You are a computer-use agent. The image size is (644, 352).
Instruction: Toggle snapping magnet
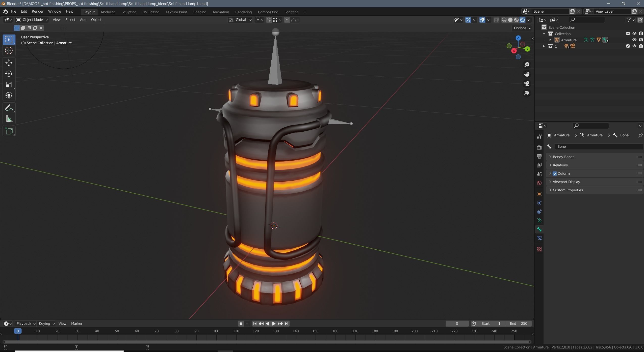tap(269, 20)
